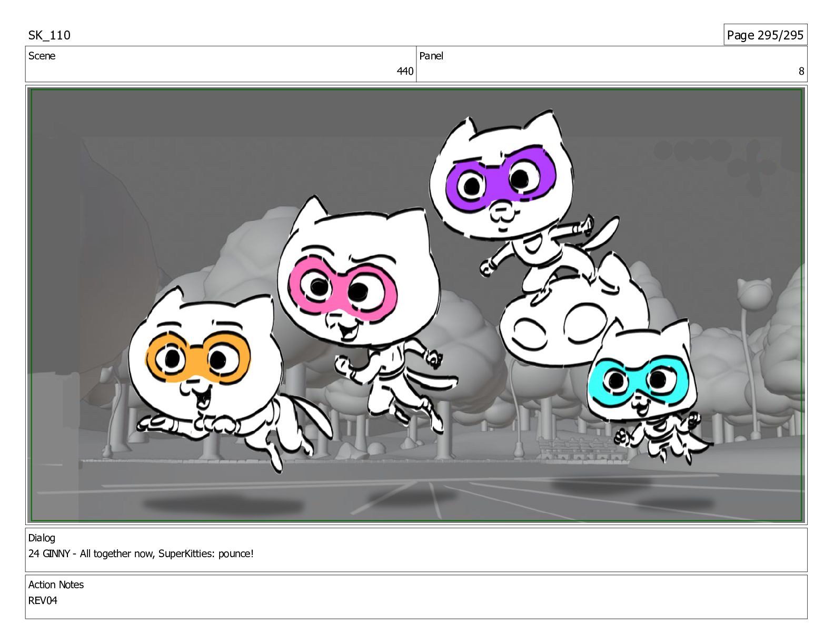Click panel number 8
The height and width of the screenshot is (644, 834).
tap(801, 71)
